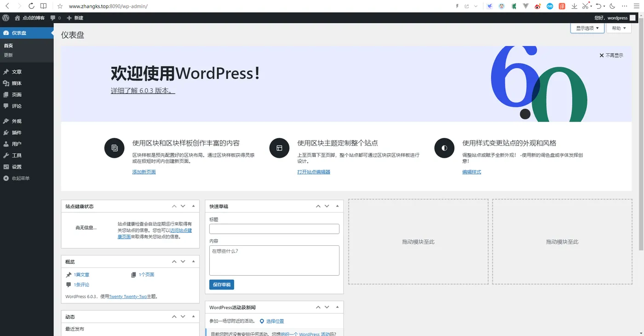Collapse sidebar with 收起菜单
The image size is (644, 336).
click(x=27, y=178)
